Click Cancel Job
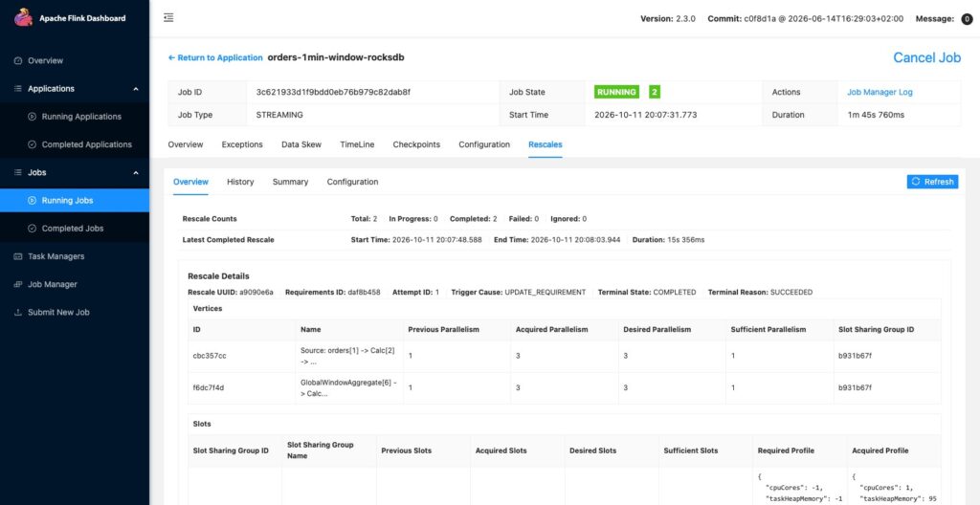 [926, 57]
